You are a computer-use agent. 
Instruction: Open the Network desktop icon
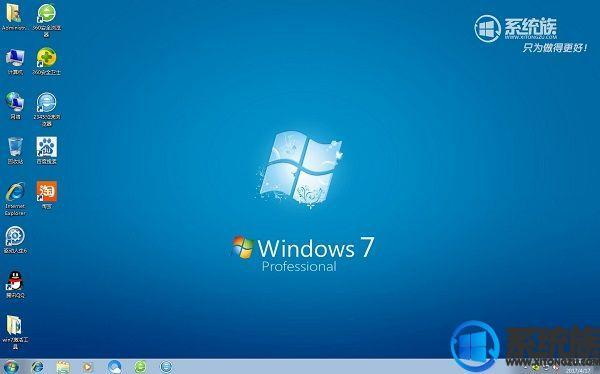[x=15, y=106]
